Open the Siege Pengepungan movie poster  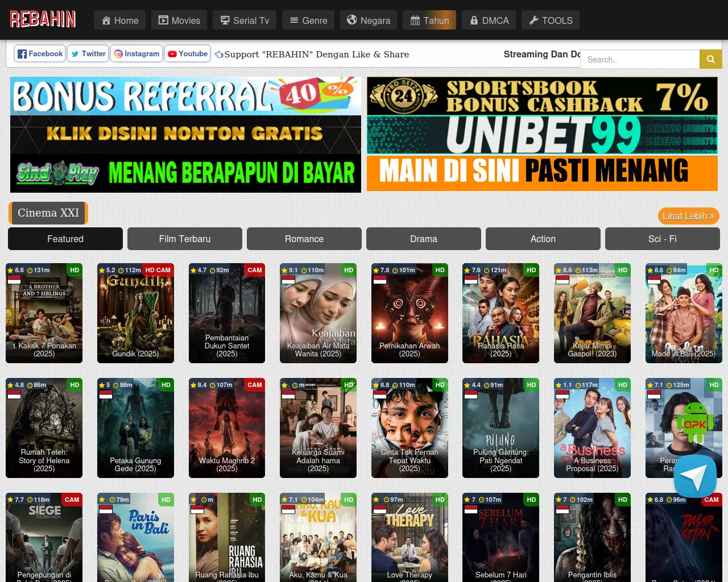tap(44, 538)
